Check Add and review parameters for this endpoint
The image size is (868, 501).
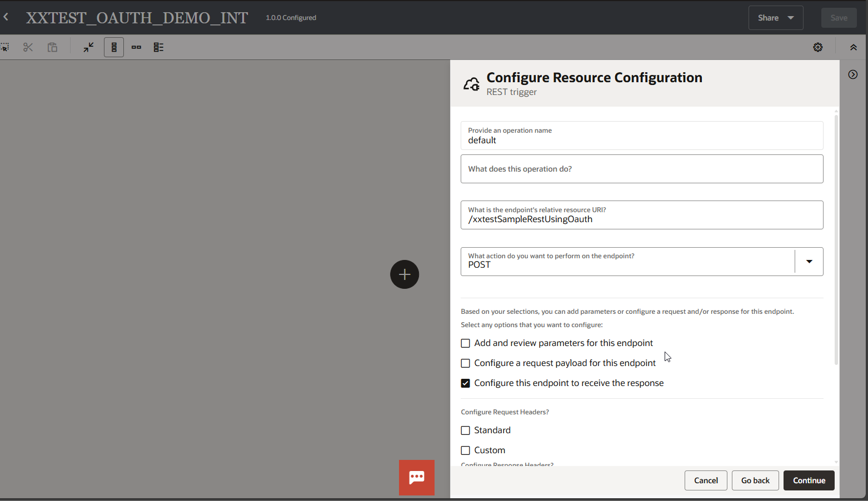465,343
